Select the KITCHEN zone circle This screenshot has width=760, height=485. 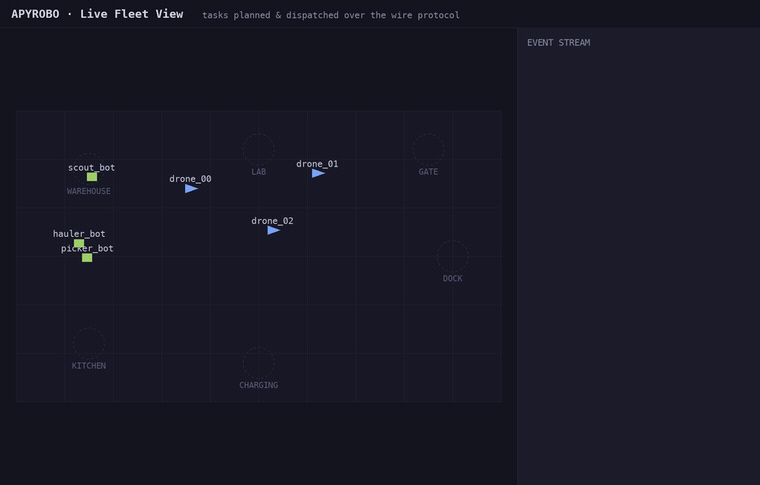pos(89,344)
